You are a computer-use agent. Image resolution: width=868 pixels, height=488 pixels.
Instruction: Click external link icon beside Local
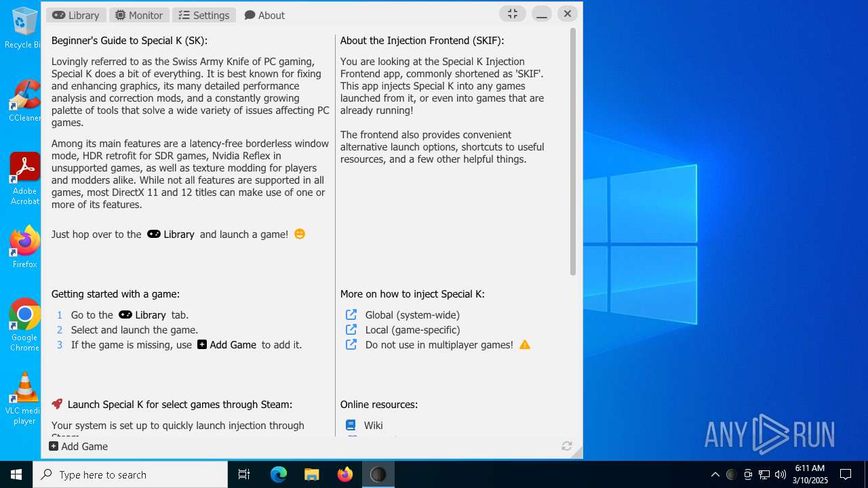click(351, 329)
